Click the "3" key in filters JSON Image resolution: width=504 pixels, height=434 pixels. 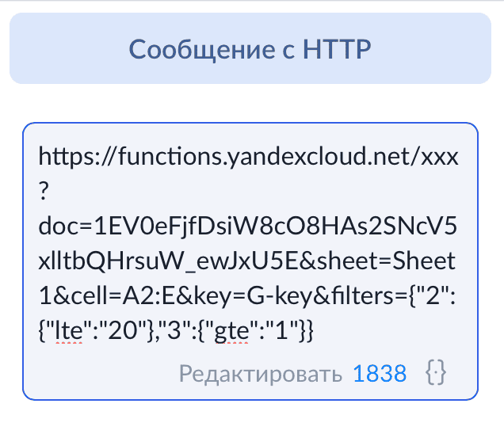point(174,330)
